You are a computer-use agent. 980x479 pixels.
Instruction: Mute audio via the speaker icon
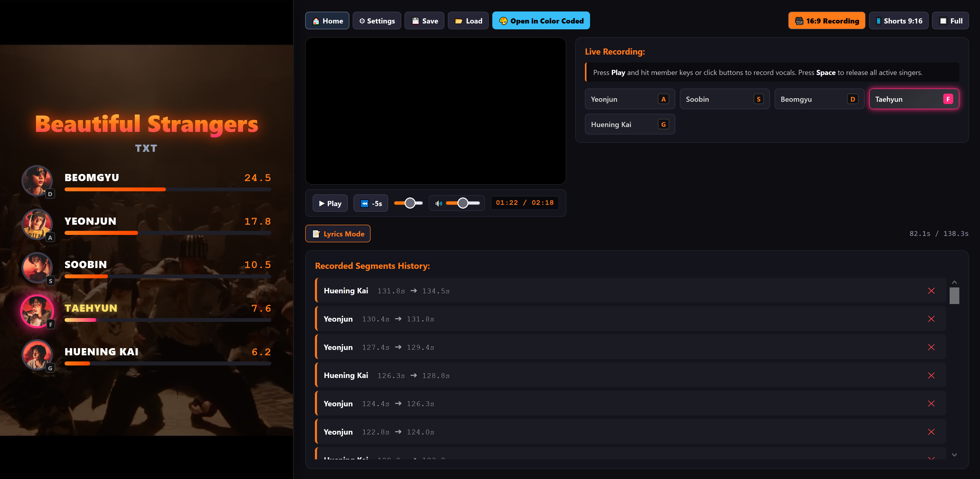click(438, 203)
